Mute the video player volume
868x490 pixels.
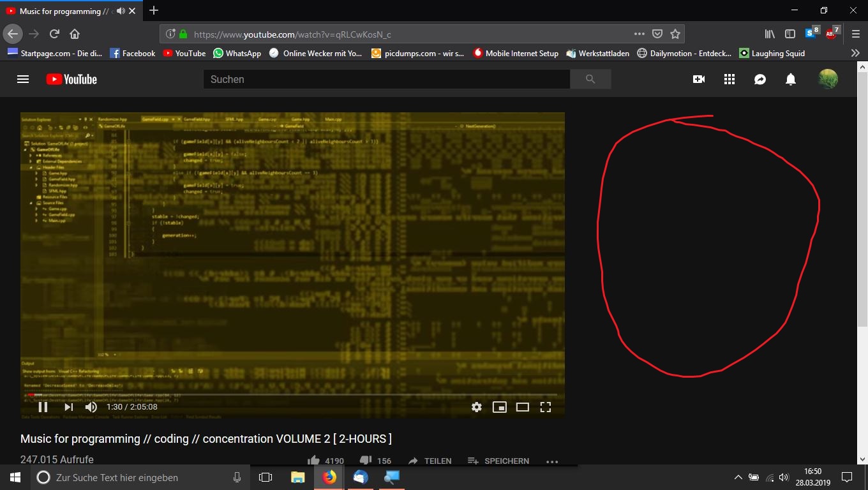(x=91, y=407)
